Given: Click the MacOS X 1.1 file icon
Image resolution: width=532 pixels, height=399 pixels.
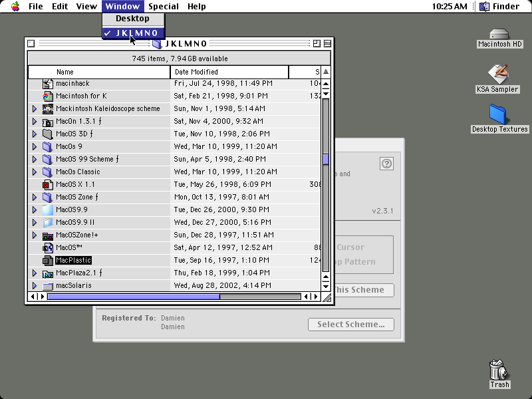Looking at the screenshot, I should 48,185.
